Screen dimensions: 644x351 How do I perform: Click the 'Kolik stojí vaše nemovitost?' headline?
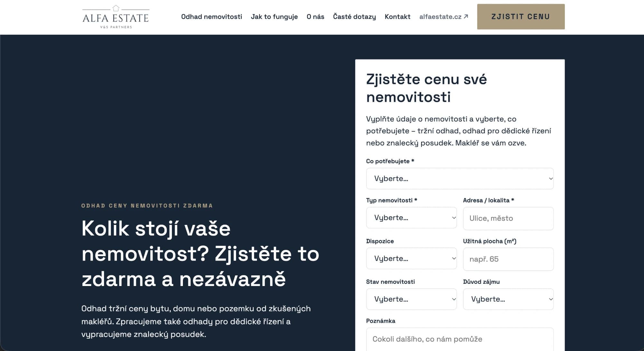[x=200, y=254]
